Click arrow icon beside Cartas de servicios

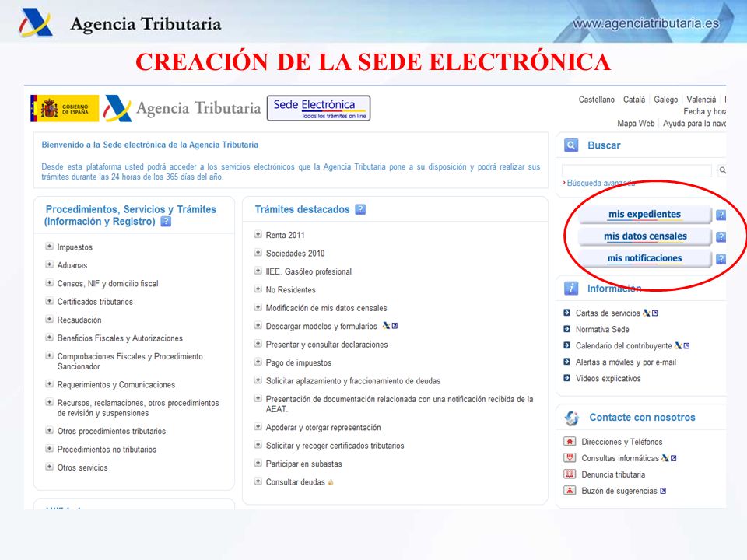[x=567, y=313]
